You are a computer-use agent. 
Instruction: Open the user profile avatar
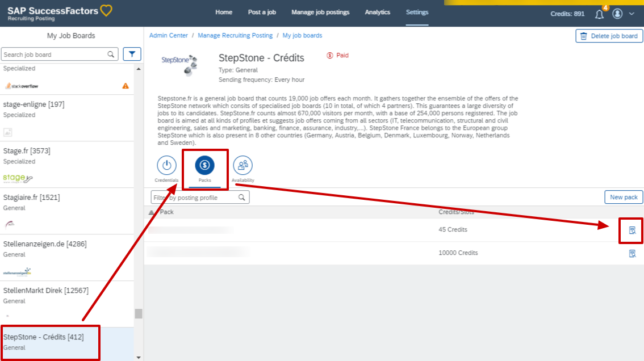[x=617, y=14]
